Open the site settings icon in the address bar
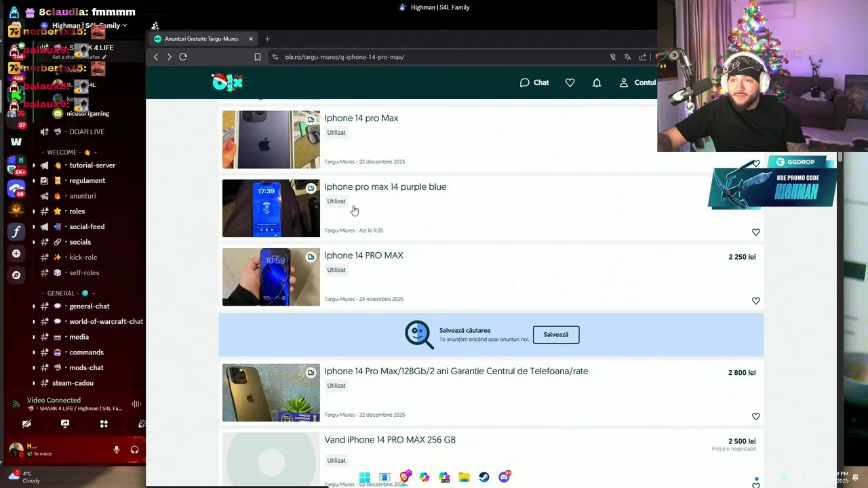This screenshot has height=488, width=868. tap(275, 57)
